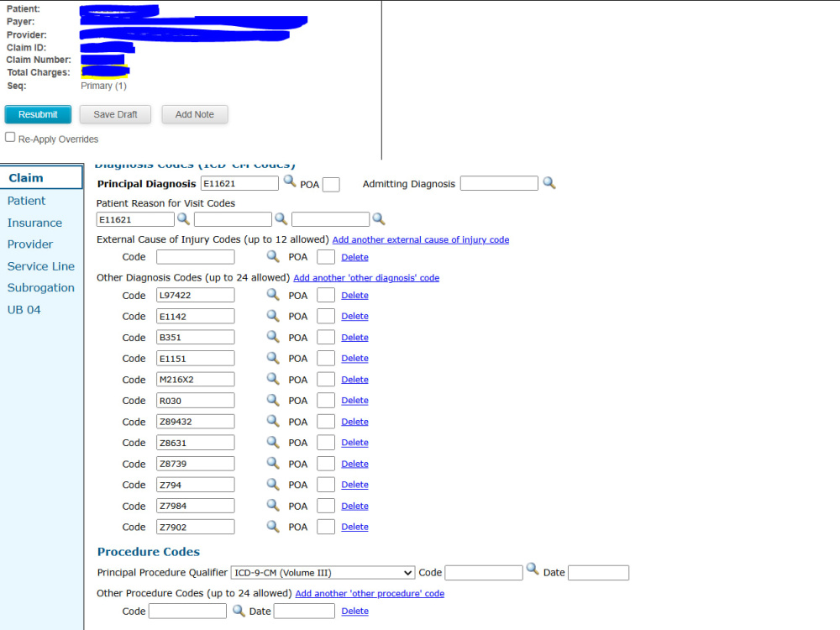Delete diagnosis code Z8631

354,443
